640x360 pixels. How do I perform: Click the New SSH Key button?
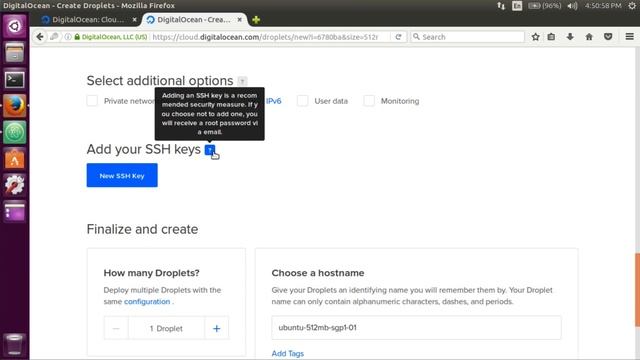122,176
